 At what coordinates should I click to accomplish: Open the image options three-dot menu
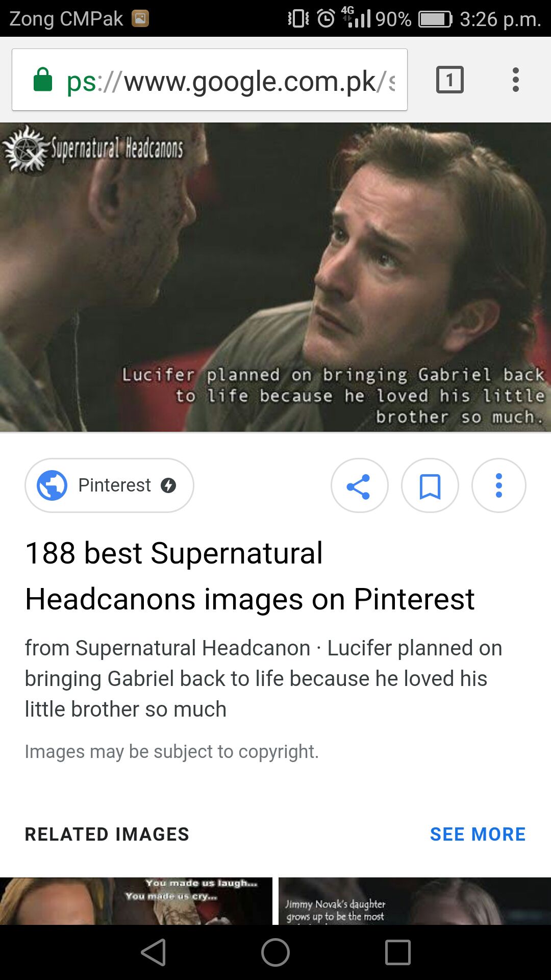pyautogui.click(x=499, y=485)
